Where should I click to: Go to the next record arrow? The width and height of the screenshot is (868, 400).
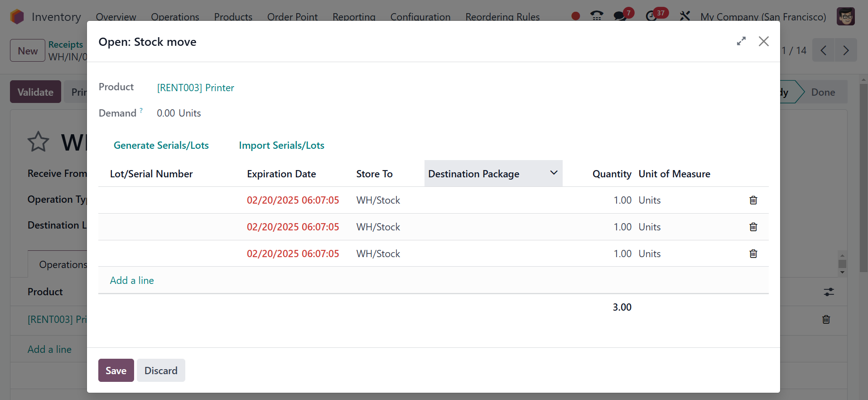click(845, 50)
